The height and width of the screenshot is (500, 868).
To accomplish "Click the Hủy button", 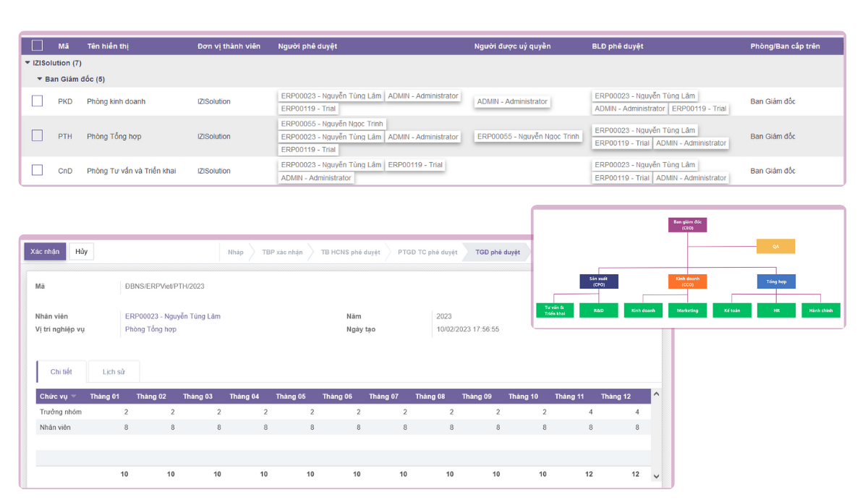I will click(82, 251).
